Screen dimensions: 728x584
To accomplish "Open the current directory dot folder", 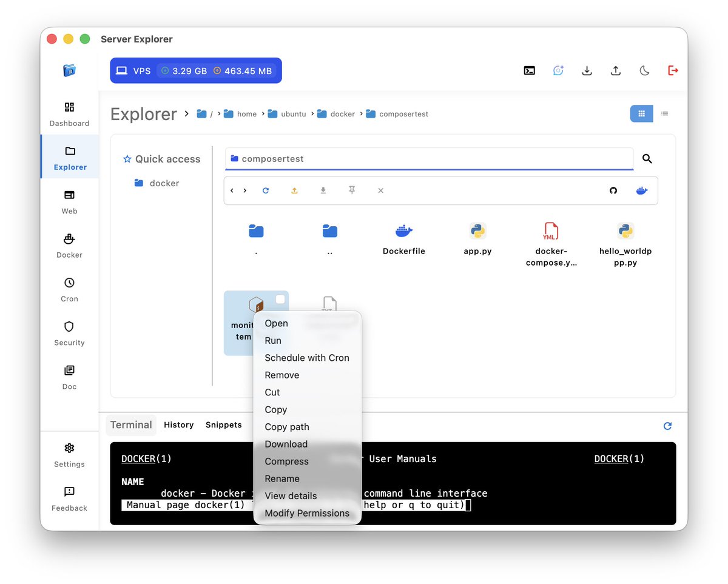I will [x=256, y=238].
